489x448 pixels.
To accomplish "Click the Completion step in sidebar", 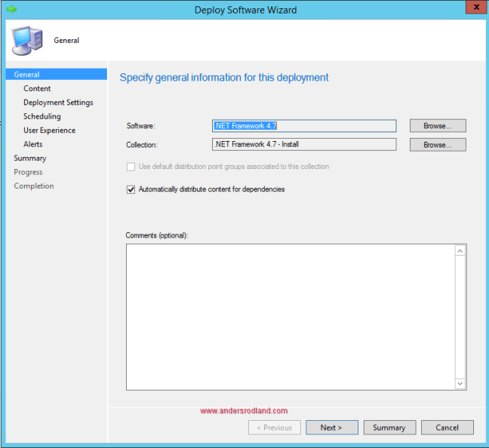I will pos(34,186).
